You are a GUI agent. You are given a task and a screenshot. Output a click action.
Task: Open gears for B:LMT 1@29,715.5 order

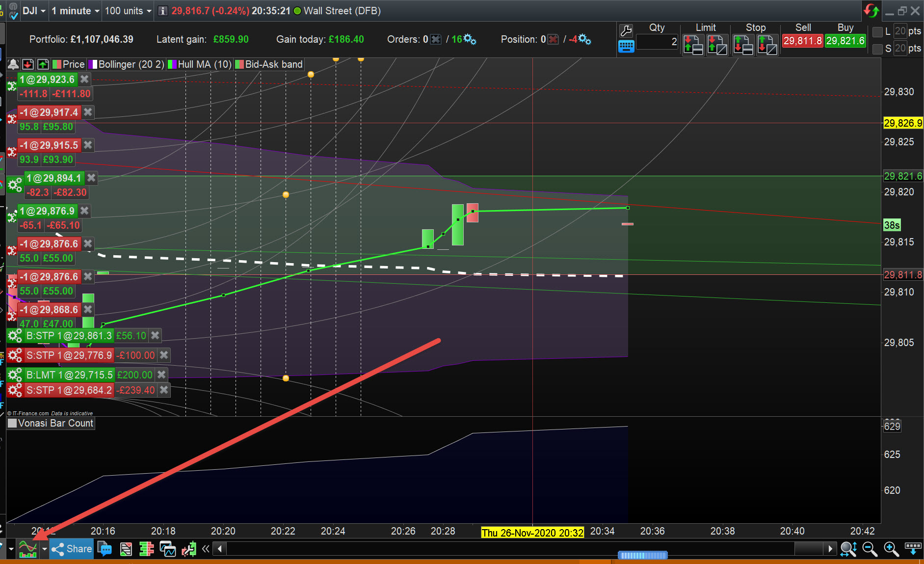coord(15,375)
